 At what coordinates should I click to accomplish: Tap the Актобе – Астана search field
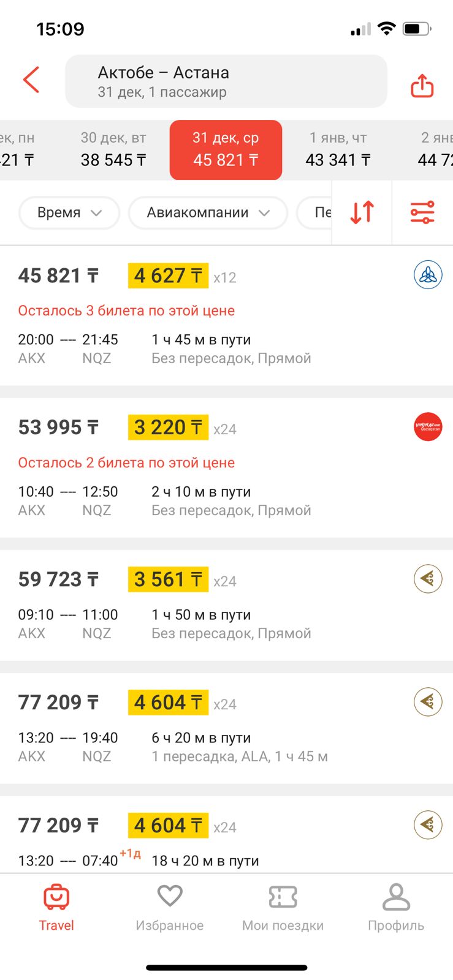click(226, 81)
